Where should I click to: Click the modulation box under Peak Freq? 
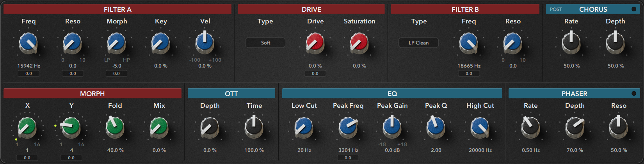pyautogui.click(x=348, y=158)
